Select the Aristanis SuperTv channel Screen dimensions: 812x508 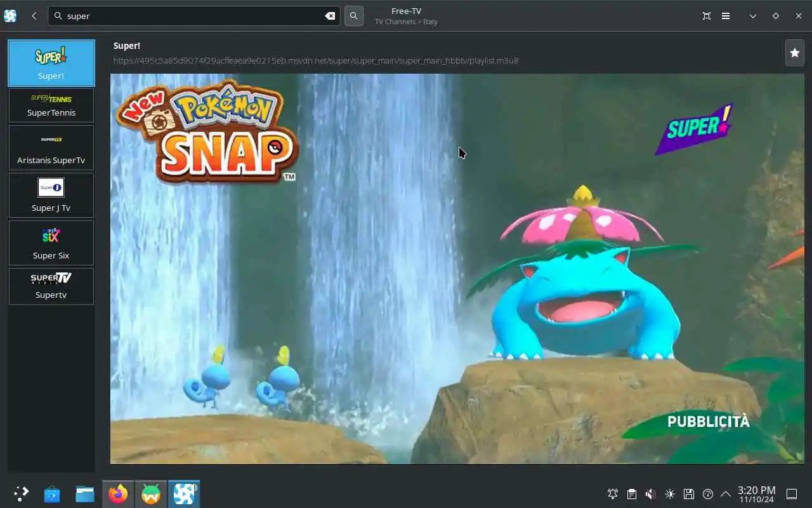[51, 147]
